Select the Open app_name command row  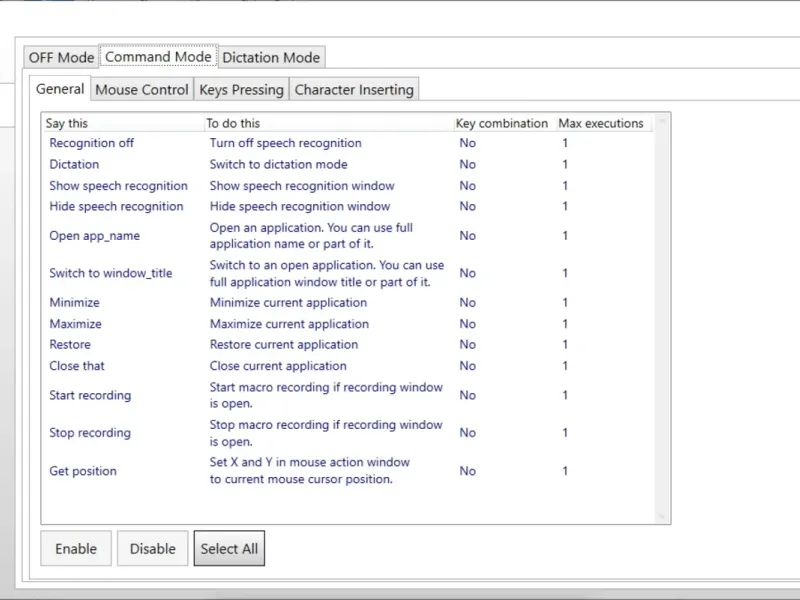tap(94, 236)
